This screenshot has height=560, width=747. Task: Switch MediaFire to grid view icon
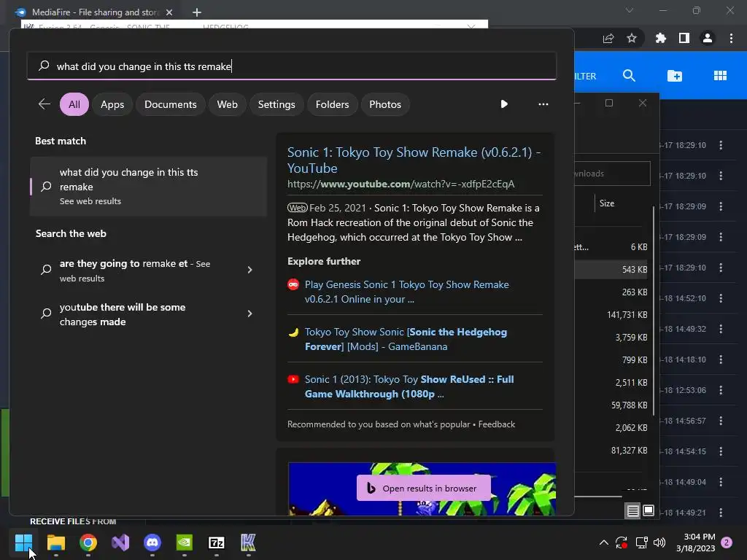tap(720, 76)
